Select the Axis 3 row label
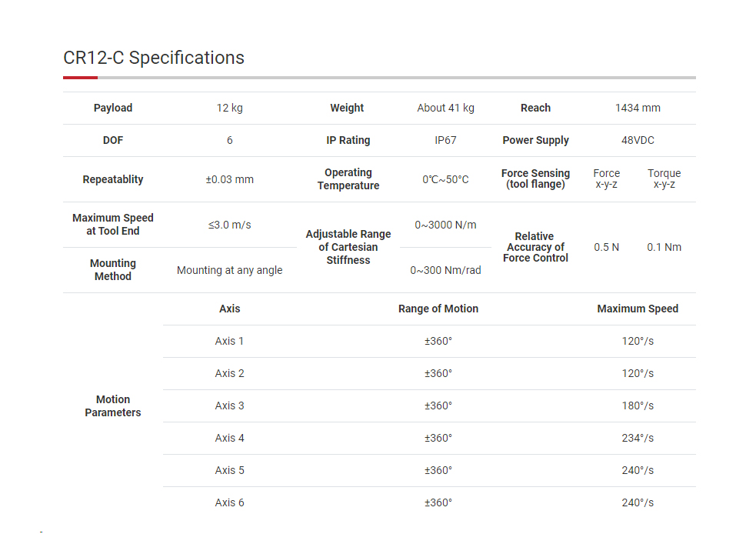 (x=229, y=406)
